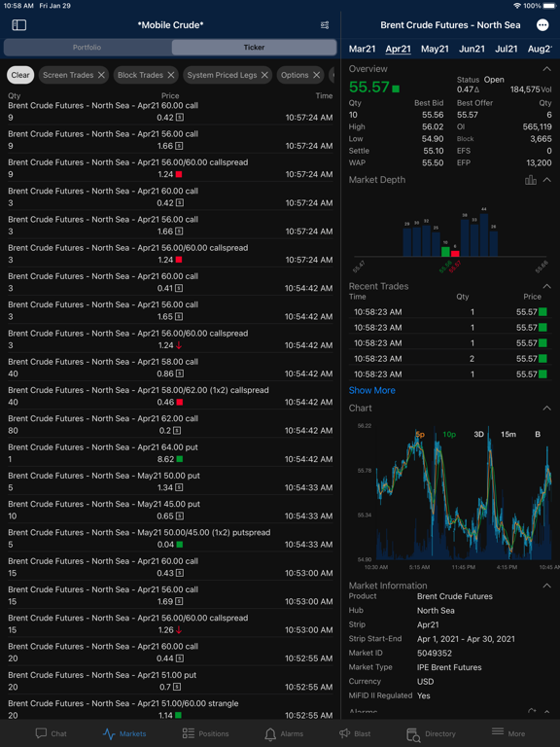This screenshot has height=747, width=560.
Task: Open the Directory section
Action: pyautogui.click(x=431, y=734)
